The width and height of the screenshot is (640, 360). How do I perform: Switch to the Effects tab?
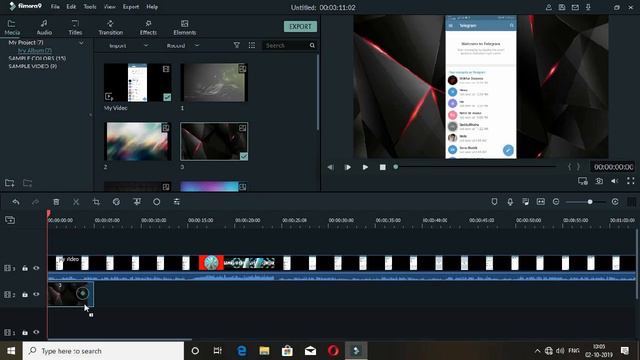[148, 27]
